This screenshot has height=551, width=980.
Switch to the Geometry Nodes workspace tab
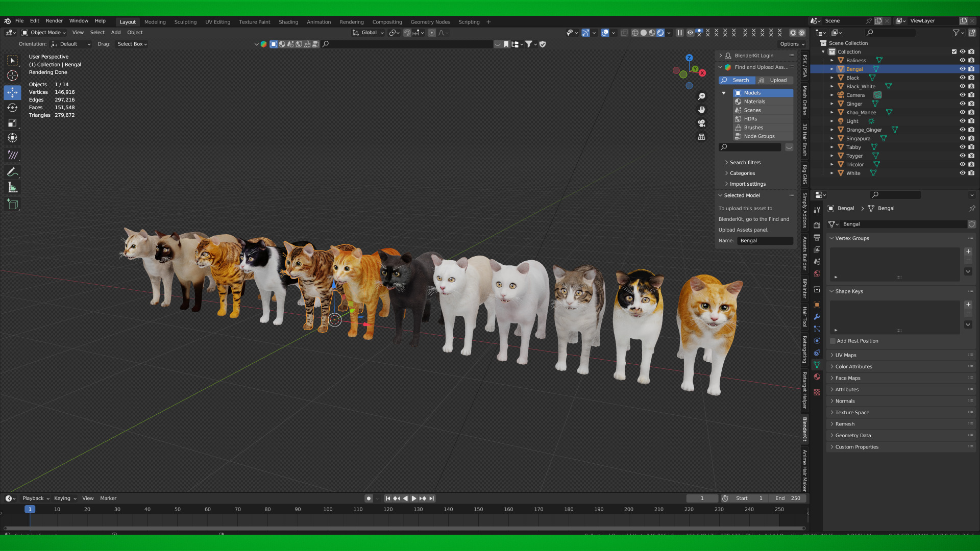[x=430, y=22]
